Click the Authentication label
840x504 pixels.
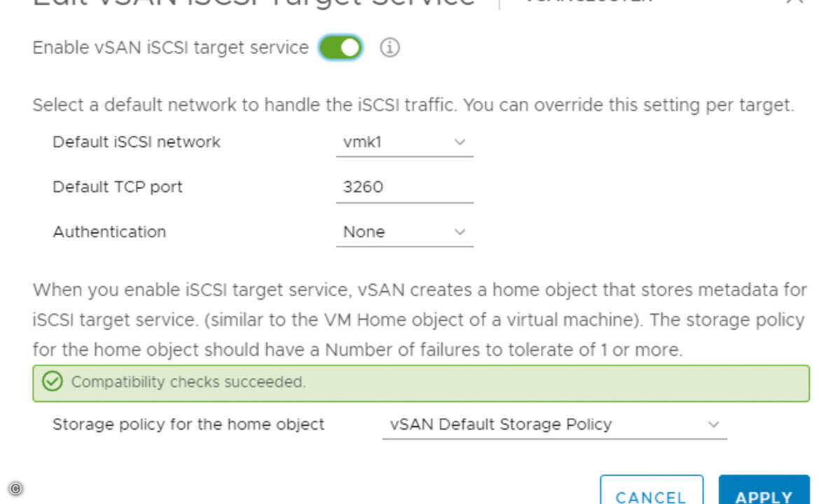pos(109,232)
